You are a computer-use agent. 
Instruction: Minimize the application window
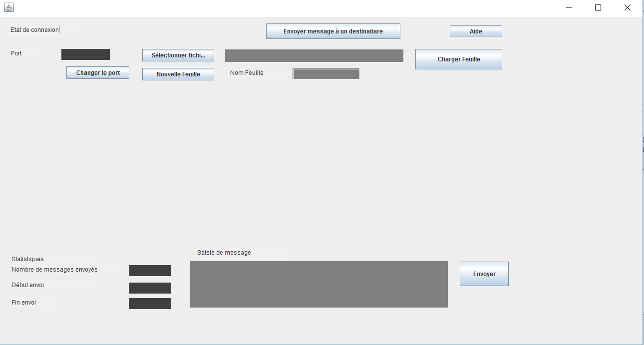pyautogui.click(x=568, y=7)
